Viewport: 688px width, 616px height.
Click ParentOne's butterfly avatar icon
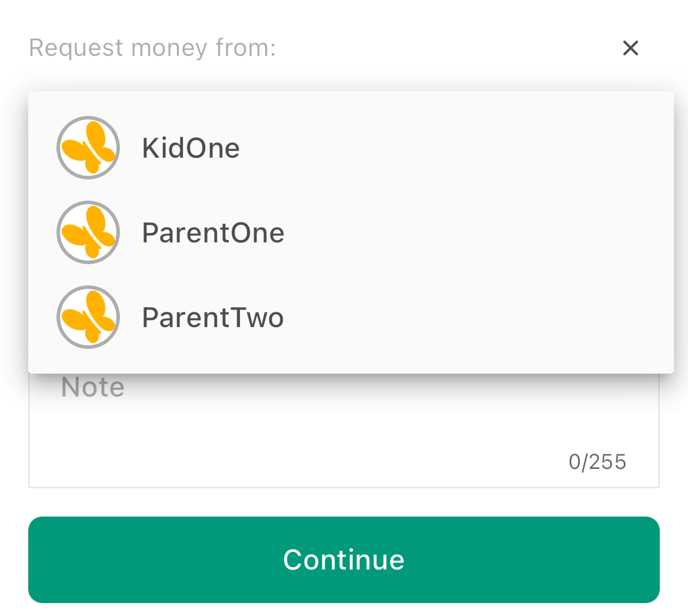click(88, 232)
